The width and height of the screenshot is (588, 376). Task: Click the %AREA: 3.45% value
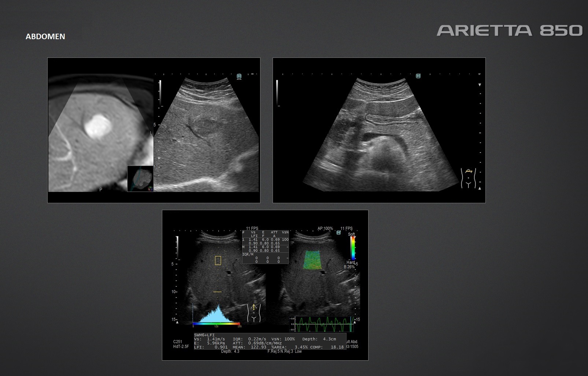[289, 347]
